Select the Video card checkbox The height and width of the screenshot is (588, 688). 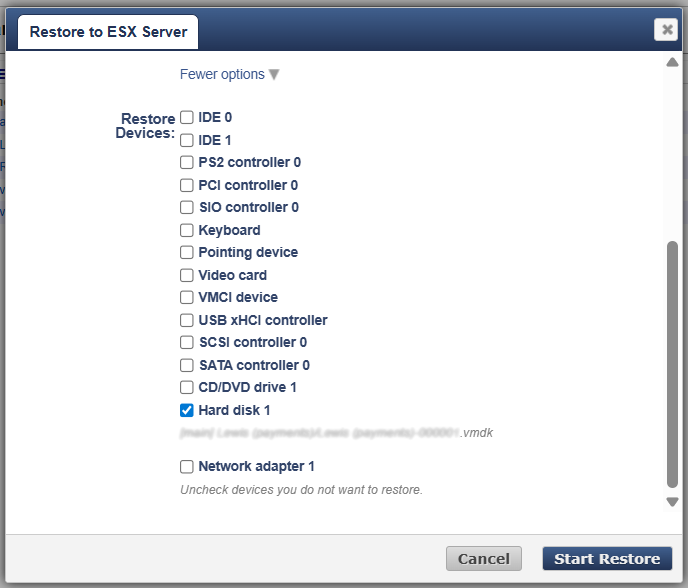click(187, 275)
